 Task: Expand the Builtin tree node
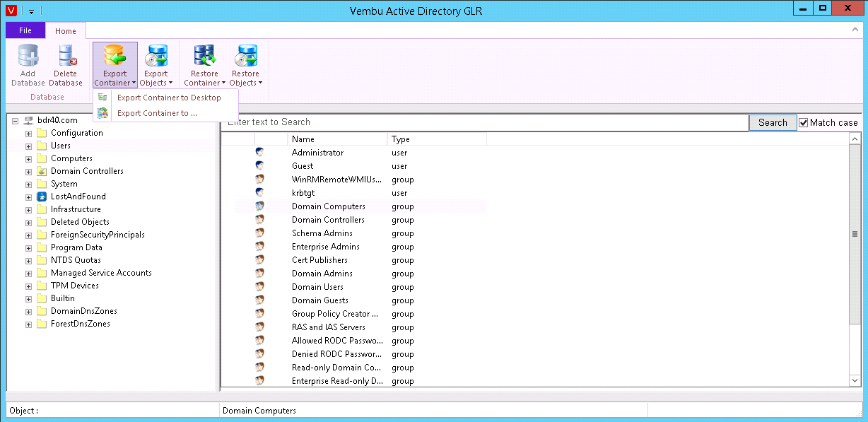coord(28,298)
